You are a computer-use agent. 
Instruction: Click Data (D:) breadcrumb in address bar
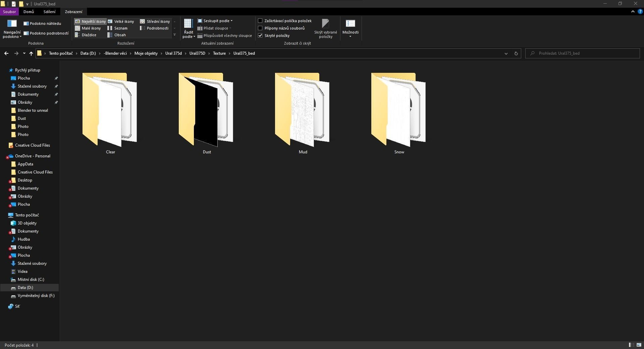pos(88,53)
